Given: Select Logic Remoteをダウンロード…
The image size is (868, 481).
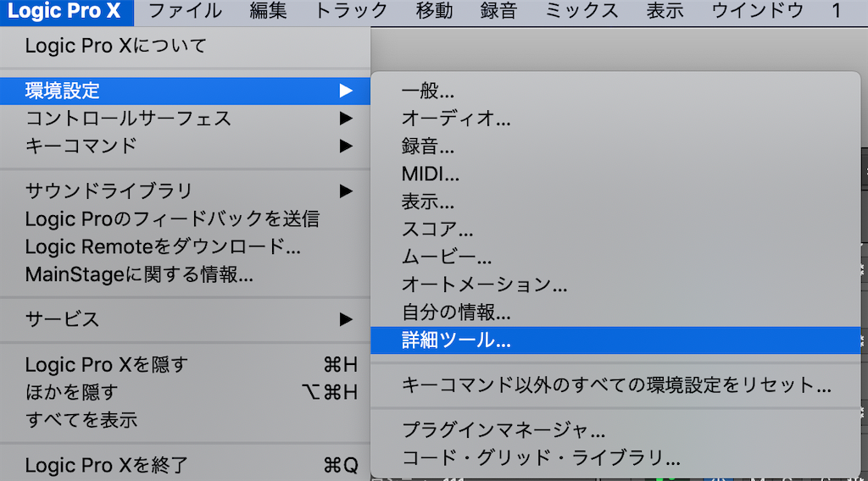Looking at the screenshot, I should (186, 246).
